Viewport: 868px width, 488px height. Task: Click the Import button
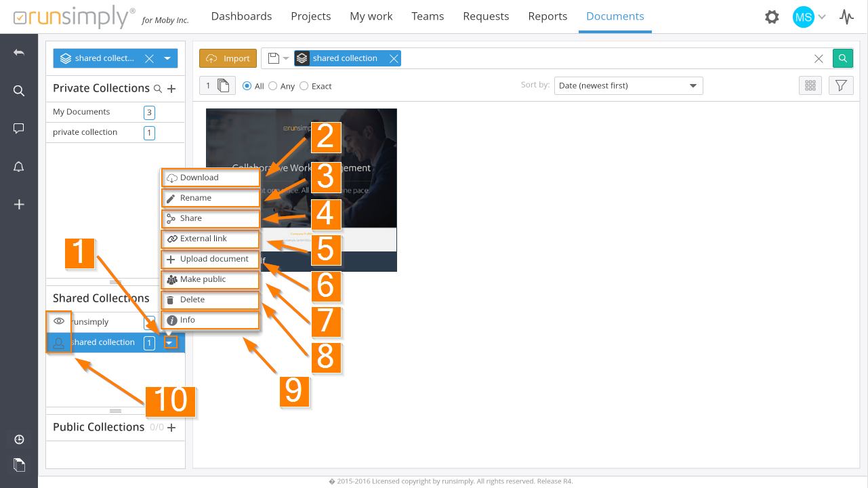pyautogui.click(x=228, y=58)
